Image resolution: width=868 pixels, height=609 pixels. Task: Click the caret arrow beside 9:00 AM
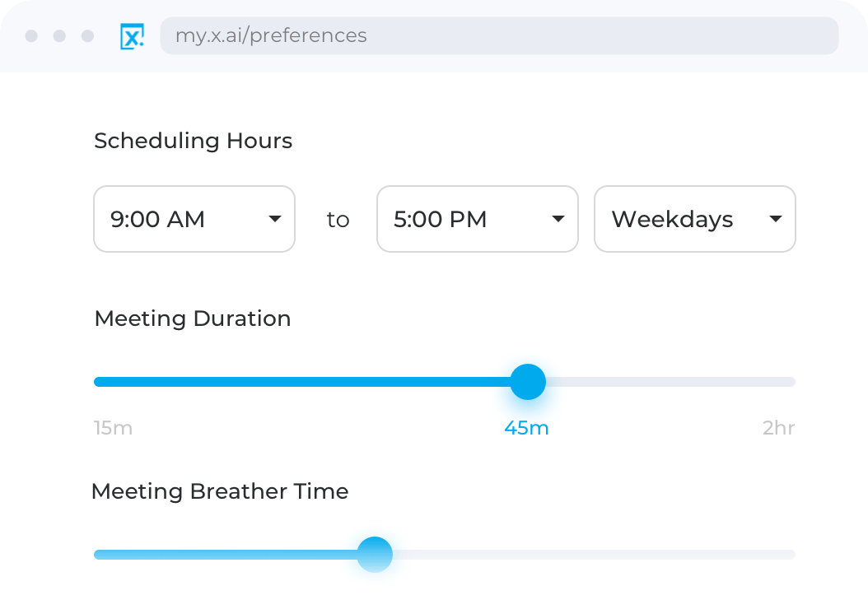pos(275,219)
